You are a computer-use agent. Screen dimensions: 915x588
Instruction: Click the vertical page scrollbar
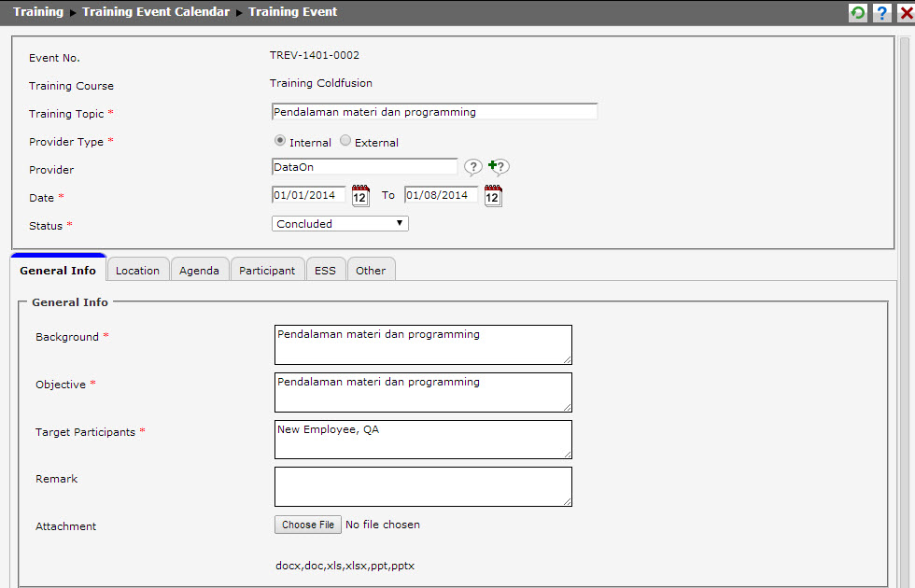point(905,312)
